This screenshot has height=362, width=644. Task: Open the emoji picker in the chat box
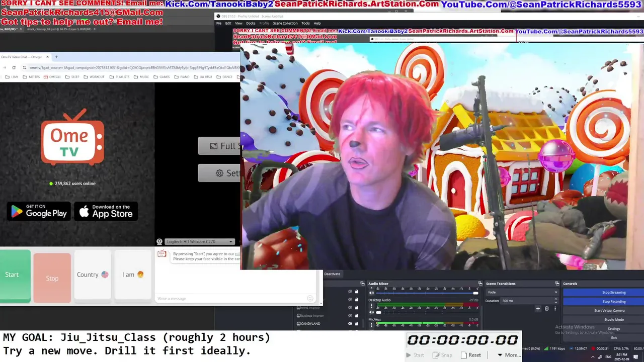(310, 299)
